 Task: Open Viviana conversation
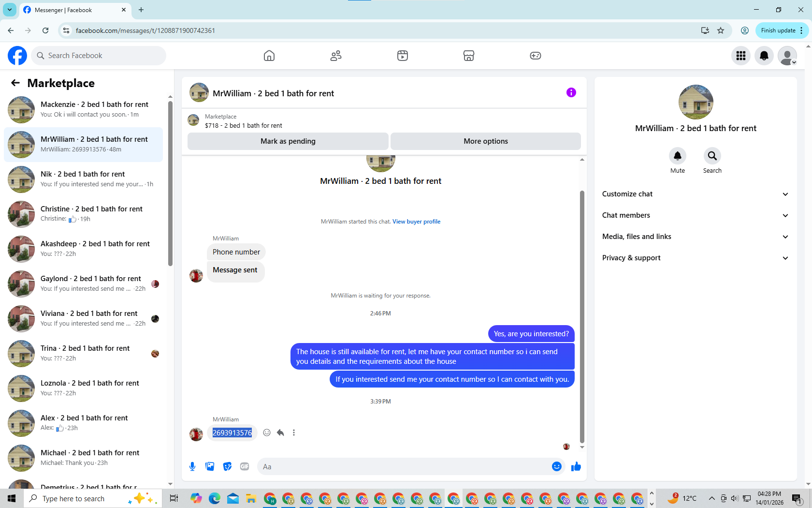tap(84, 319)
